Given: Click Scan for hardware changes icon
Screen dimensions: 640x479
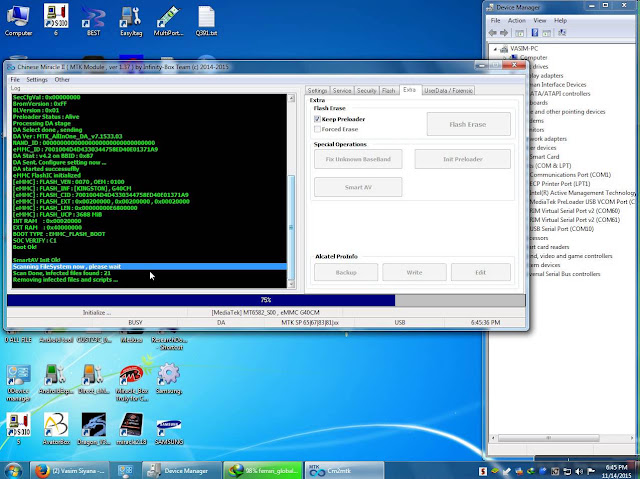Looking at the screenshot, I should [562, 33].
